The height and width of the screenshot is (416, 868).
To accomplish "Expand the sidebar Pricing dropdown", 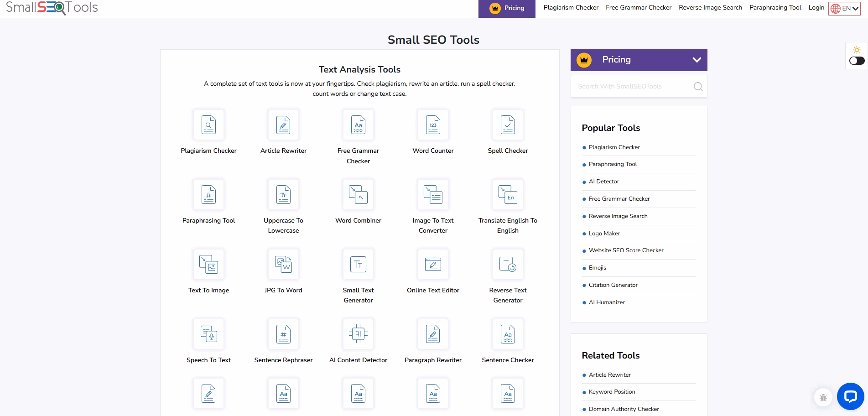I will [639, 60].
